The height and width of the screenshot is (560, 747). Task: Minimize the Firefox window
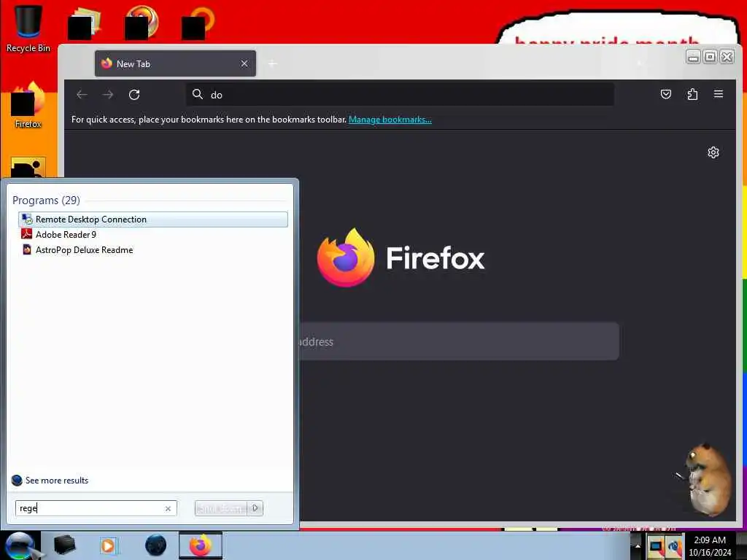pyautogui.click(x=693, y=57)
